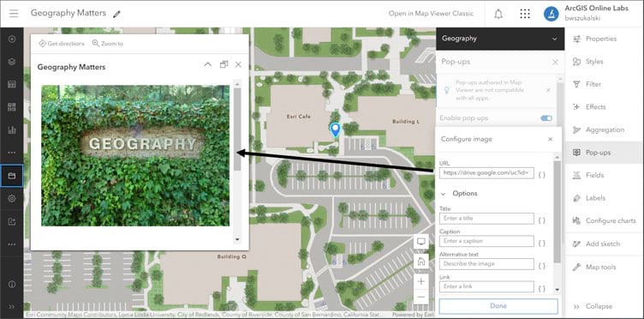Open notifications bell
Viewport: 644px width, 319px height.
[498, 14]
